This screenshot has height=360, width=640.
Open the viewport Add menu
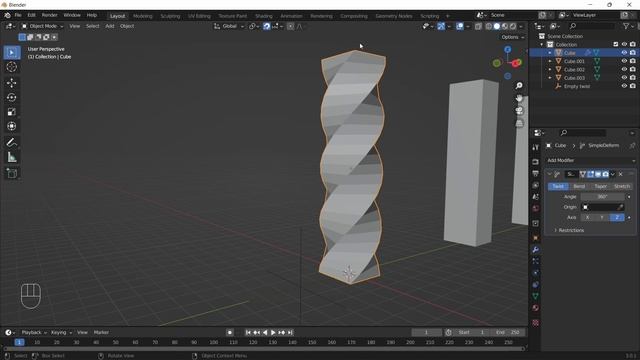pyautogui.click(x=110, y=26)
